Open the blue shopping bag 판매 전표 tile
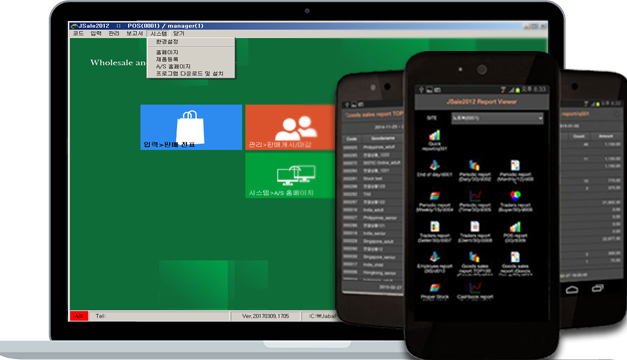The width and height of the screenshot is (627, 360). pyautogui.click(x=191, y=127)
